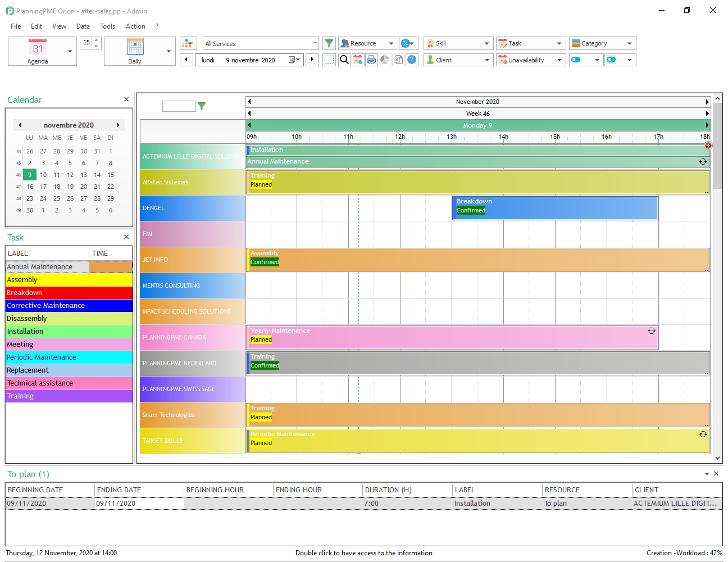The image size is (728, 562).
Task: Open the File menu
Action: pos(16,26)
